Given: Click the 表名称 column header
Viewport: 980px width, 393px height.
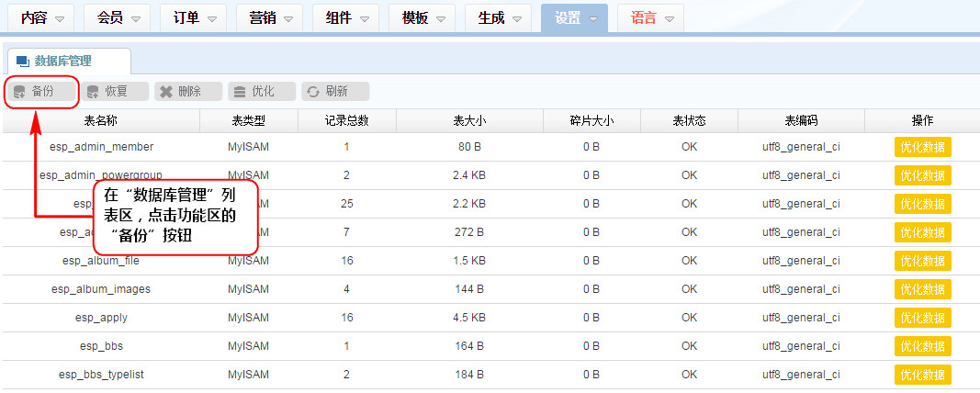Looking at the screenshot, I should 101,120.
